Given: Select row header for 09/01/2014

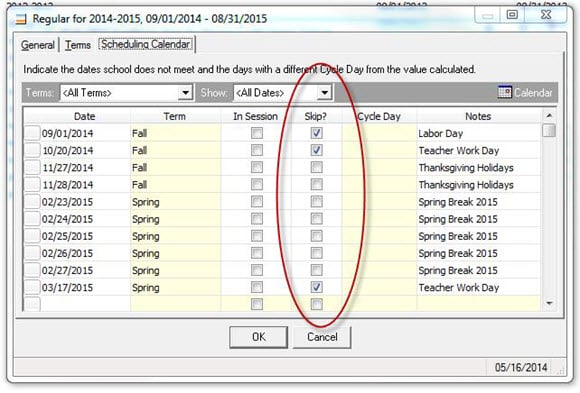Looking at the screenshot, I should 32,133.
